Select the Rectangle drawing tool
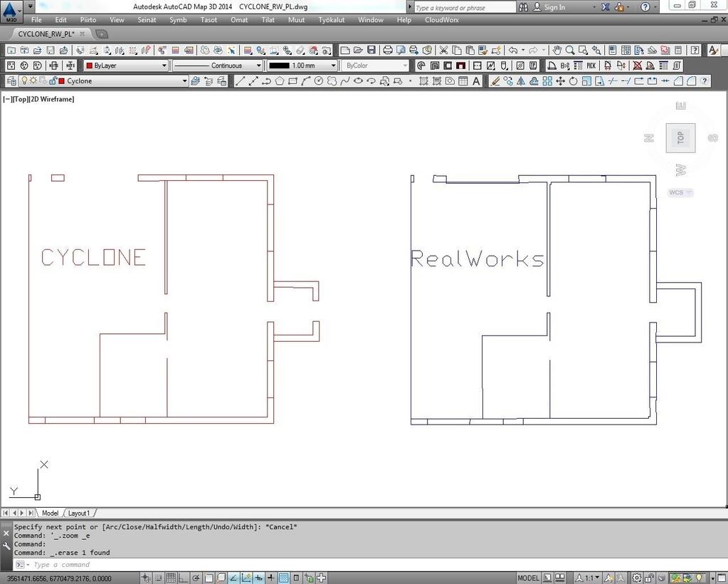Viewport: 728px width, 584px height. [x=292, y=81]
